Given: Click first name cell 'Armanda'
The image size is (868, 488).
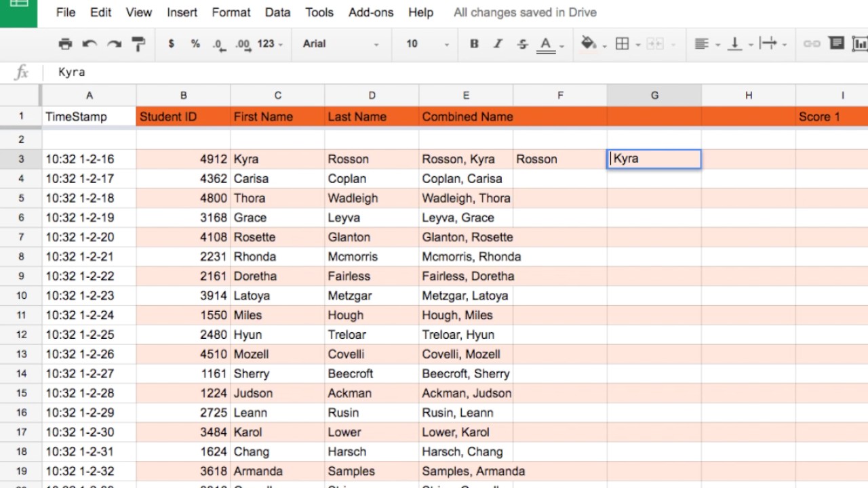Looking at the screenshot, I should click(277, 472).
